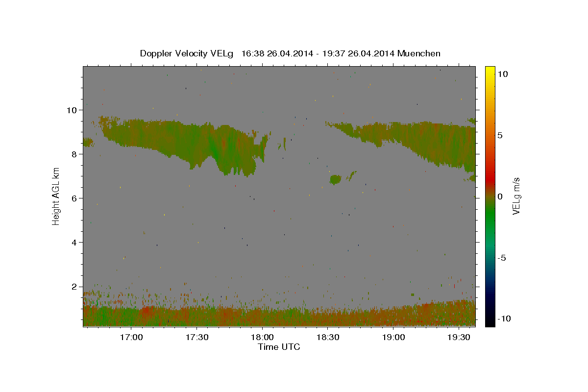Click the 'Height AGL km' y-axis label
This screenshot has height=392, width=588.
pos(56,196)
